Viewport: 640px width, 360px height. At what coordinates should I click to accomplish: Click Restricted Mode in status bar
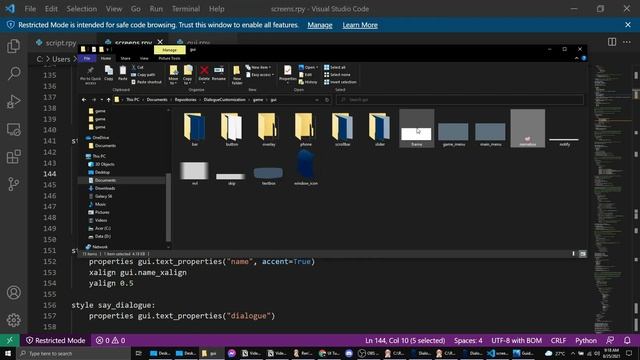click(x=56, y=340)
